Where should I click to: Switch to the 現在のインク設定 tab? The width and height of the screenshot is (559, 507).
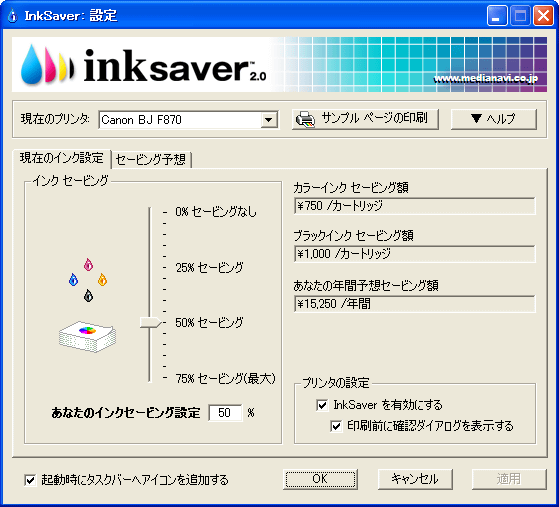pyautogui.click(x=62, y=158)
